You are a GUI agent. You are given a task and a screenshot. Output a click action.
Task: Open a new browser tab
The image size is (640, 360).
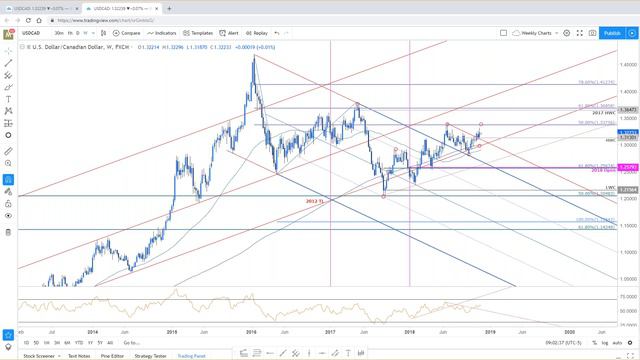point(169,8)
